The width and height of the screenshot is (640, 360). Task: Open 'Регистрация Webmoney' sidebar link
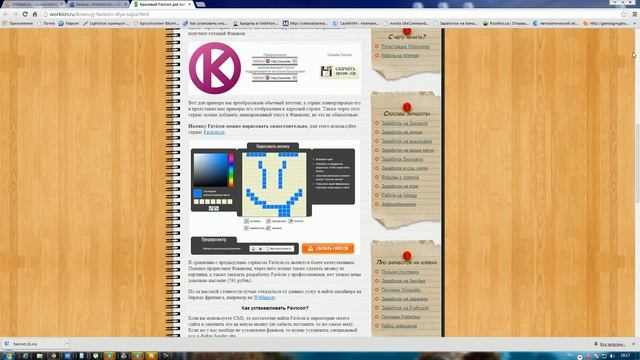coord(405,47)
